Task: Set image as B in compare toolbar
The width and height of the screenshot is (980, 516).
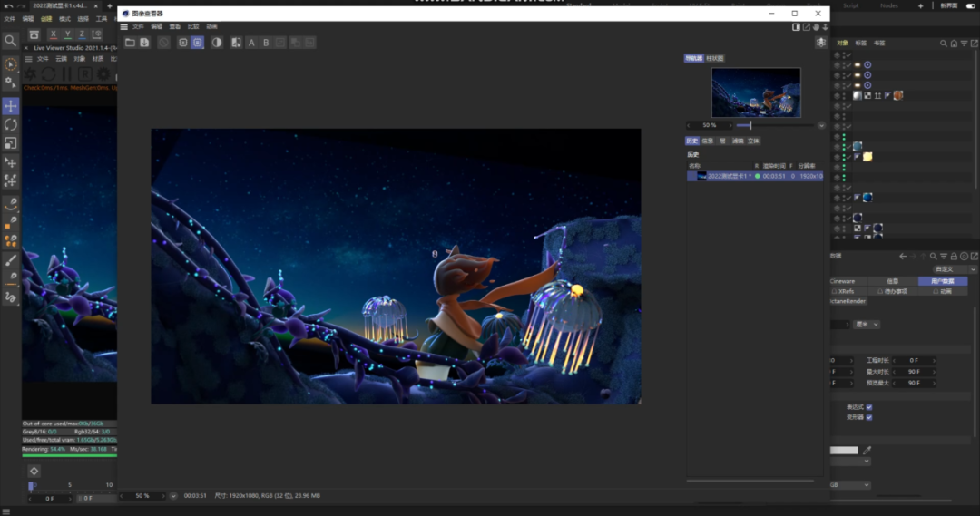Action: click(x=266, y=43)
